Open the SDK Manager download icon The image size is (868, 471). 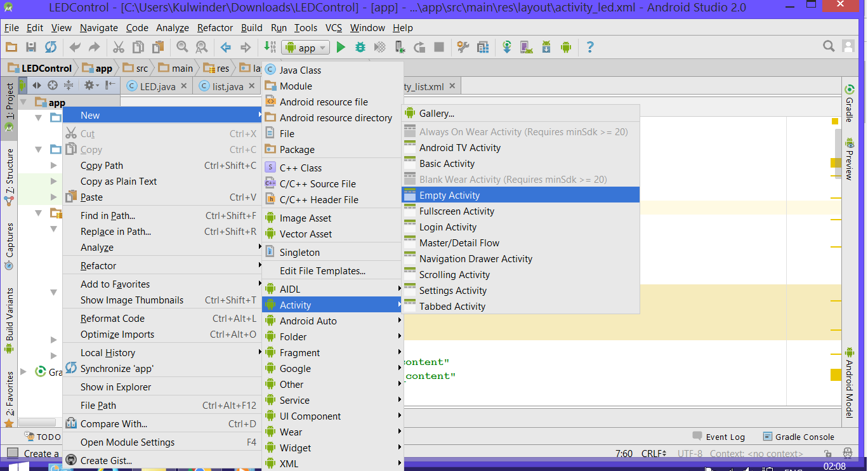[546, 47]
